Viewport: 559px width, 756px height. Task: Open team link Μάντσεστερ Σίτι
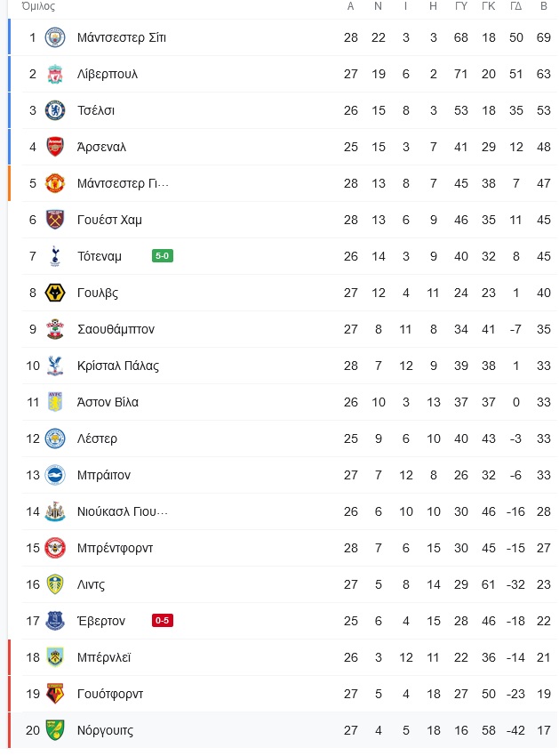click(x=122, y=37)
